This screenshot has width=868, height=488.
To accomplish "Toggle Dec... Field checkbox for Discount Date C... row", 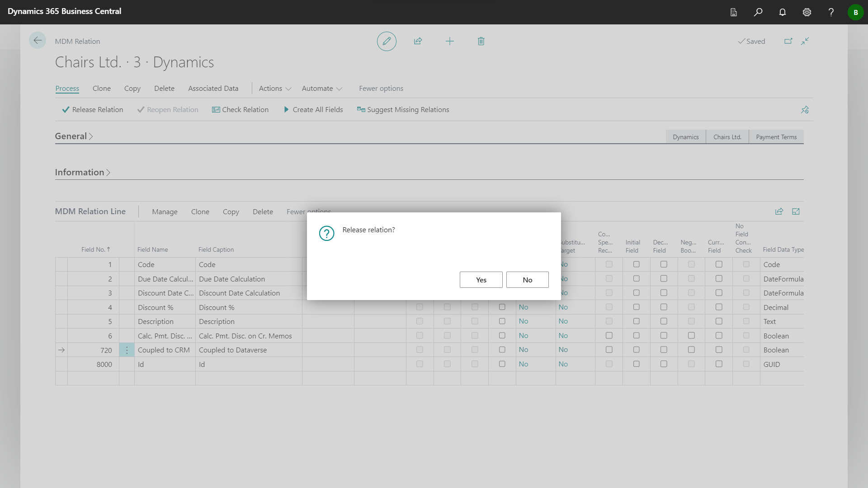I will (x=664, y=293).
